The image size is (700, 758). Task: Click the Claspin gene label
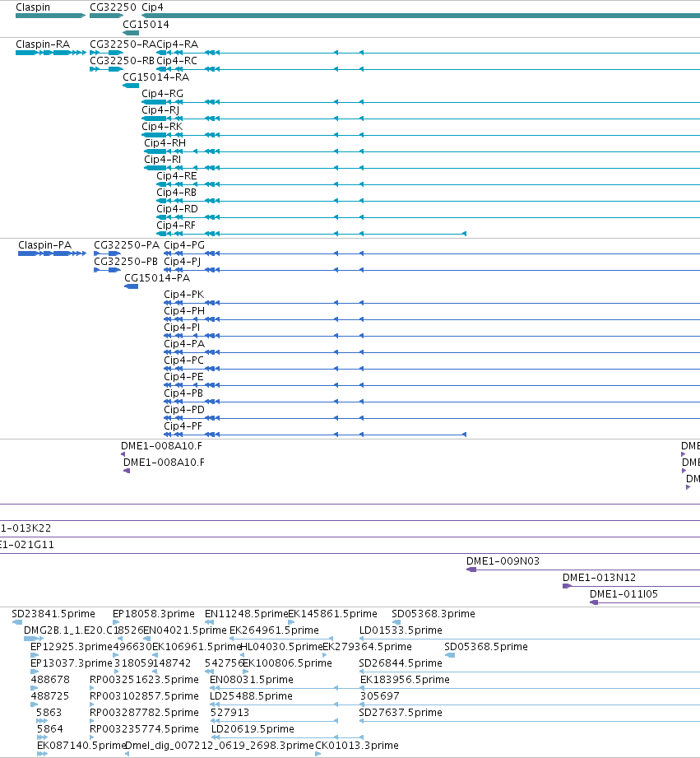tap(33, 7)
